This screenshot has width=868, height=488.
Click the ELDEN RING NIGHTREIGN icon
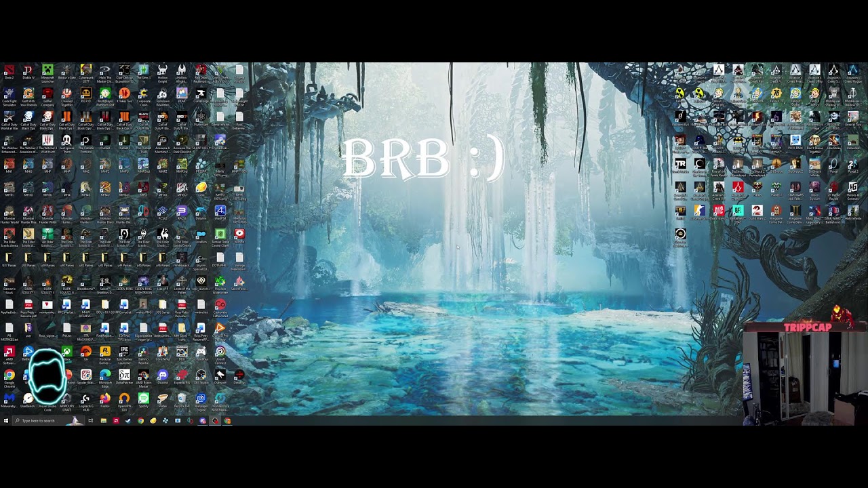(x=143, y=283)
